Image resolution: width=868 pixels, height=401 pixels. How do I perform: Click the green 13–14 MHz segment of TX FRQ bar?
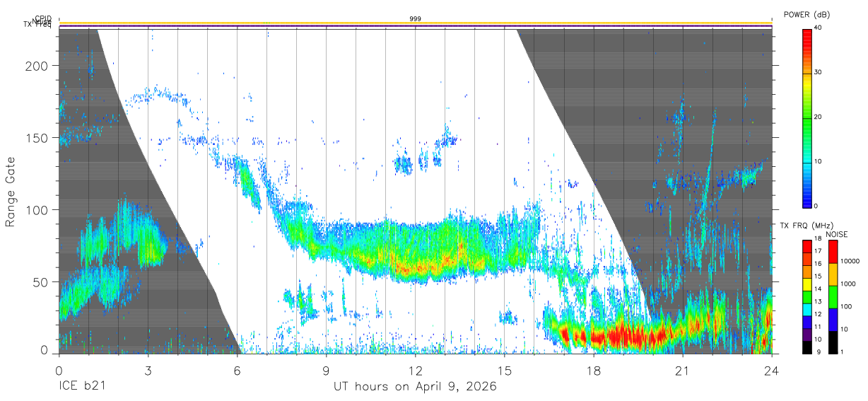807,297
